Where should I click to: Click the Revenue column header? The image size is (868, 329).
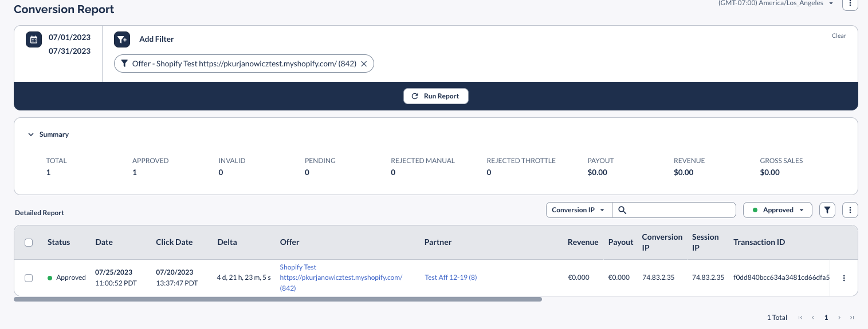(583, 243)
